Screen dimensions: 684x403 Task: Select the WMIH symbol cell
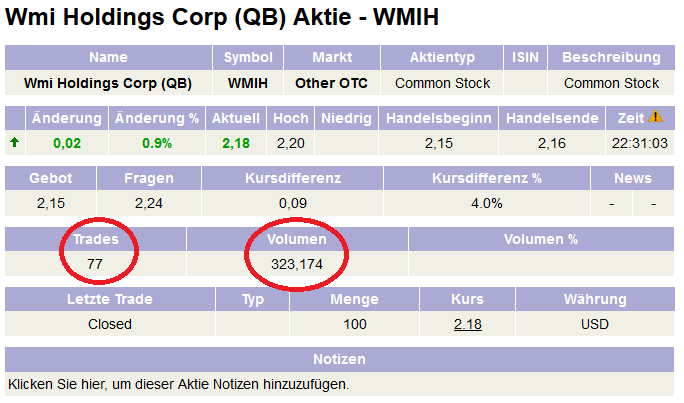[248, 83]
